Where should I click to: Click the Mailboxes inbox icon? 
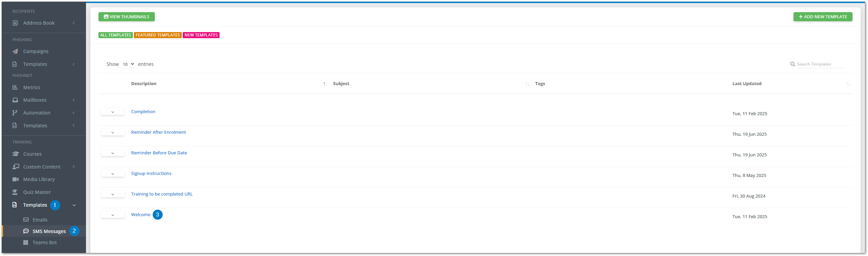[15, 100]
